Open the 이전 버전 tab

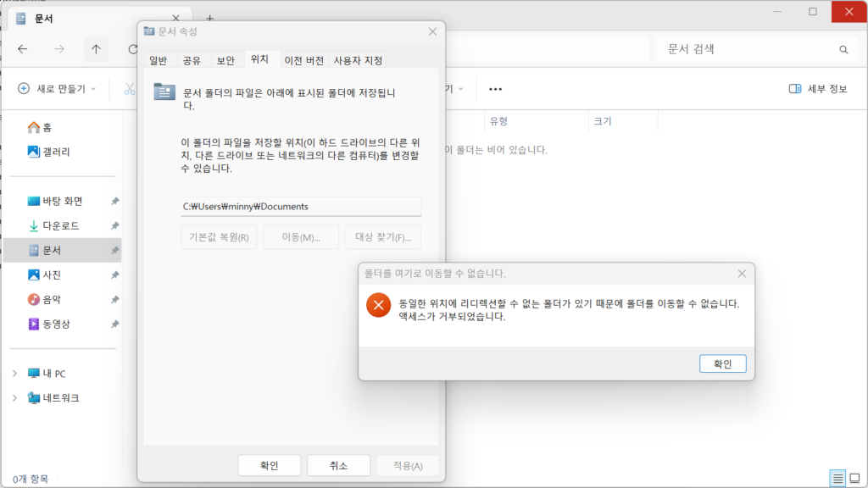point(304,60)
